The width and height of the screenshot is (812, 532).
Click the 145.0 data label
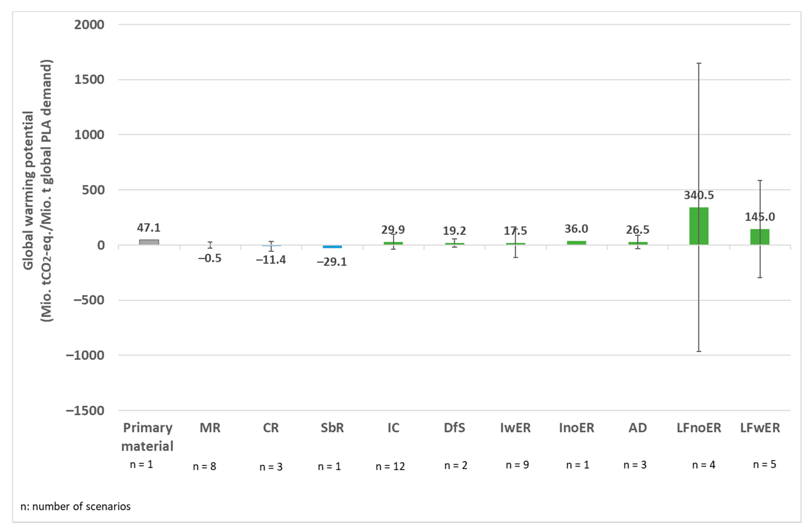click(x=760, y=217)
